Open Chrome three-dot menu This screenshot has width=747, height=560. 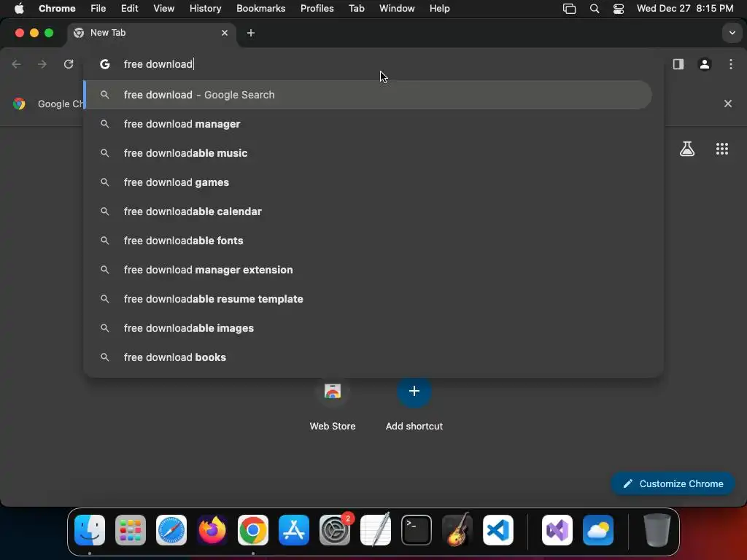coord(731,64)
